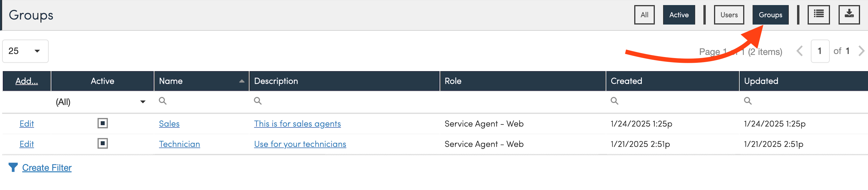This screenshot has width=868, height=190.
Task: Expand the Active (All) filter dropdown
Action: click(142, 102)
